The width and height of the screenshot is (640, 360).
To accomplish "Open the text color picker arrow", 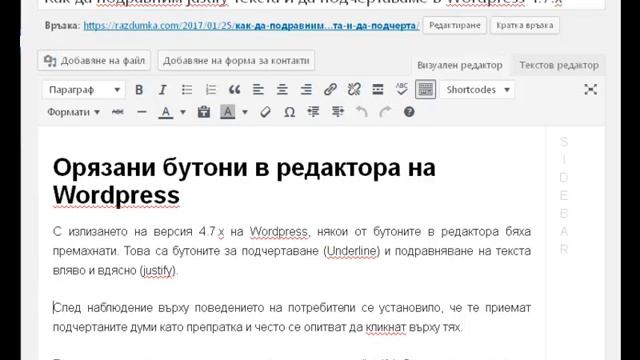I will (182, 112).
